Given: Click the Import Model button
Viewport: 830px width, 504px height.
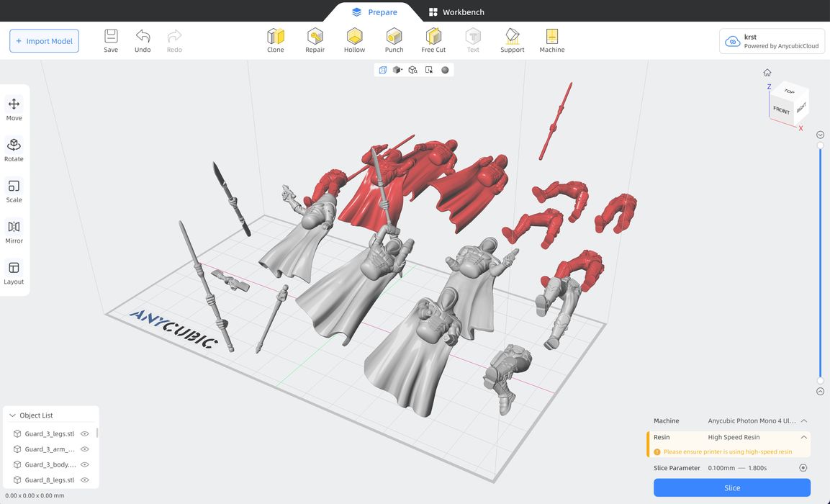Looking at the screenshot, I should pyautogui.click(x=44, y=41).
